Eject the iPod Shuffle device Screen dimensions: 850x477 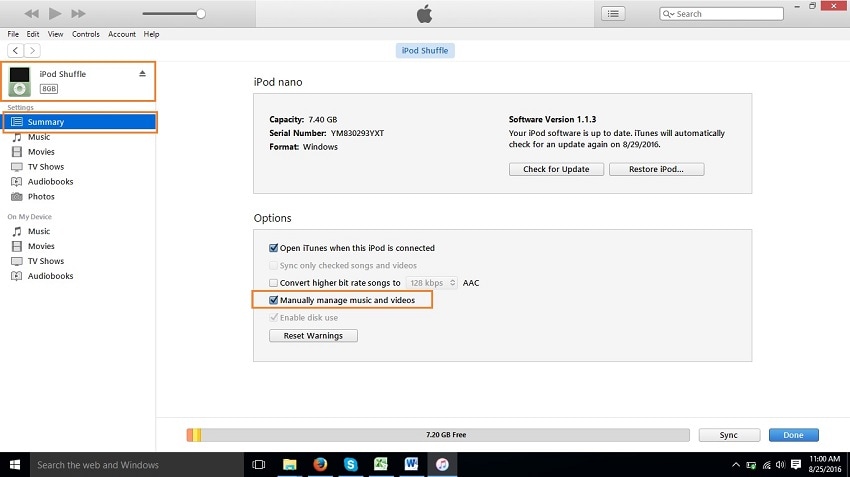142,74
